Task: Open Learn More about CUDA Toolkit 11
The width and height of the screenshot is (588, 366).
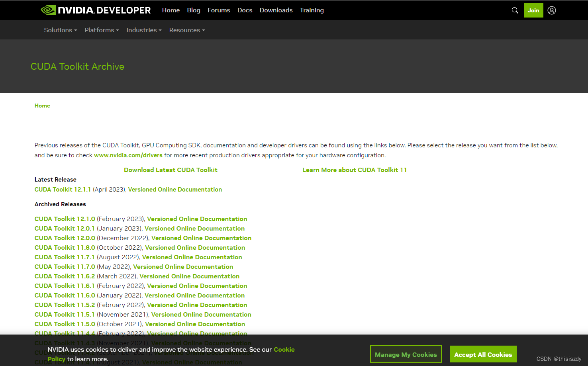Action: coord(355,170)
